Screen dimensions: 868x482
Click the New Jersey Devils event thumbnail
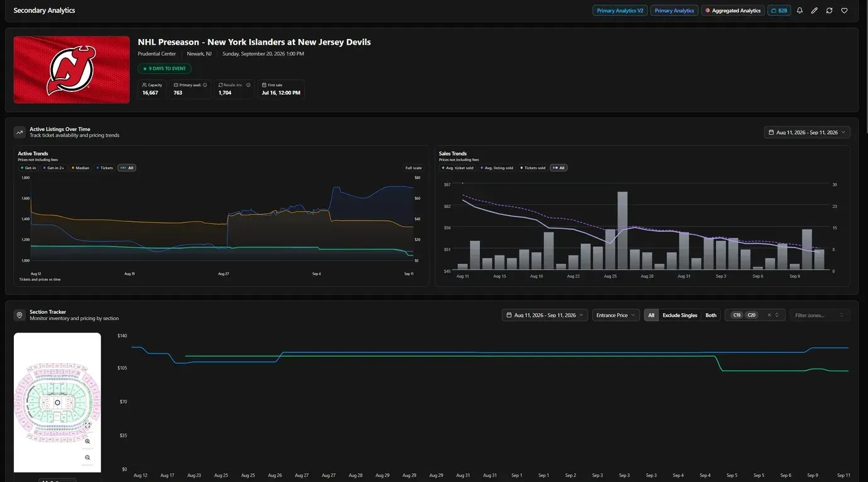click(72, 70)
